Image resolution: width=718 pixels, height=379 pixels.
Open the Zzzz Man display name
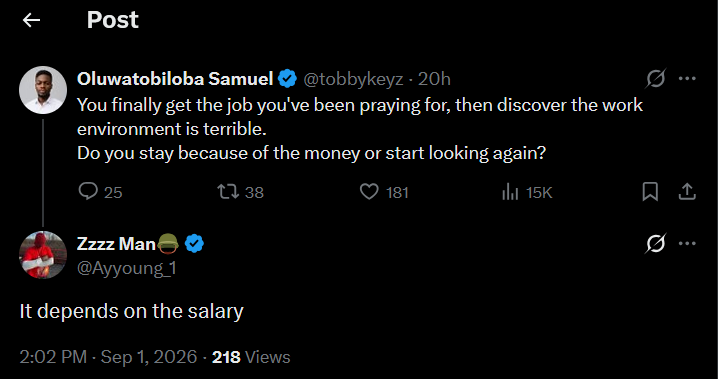point(116,244)
